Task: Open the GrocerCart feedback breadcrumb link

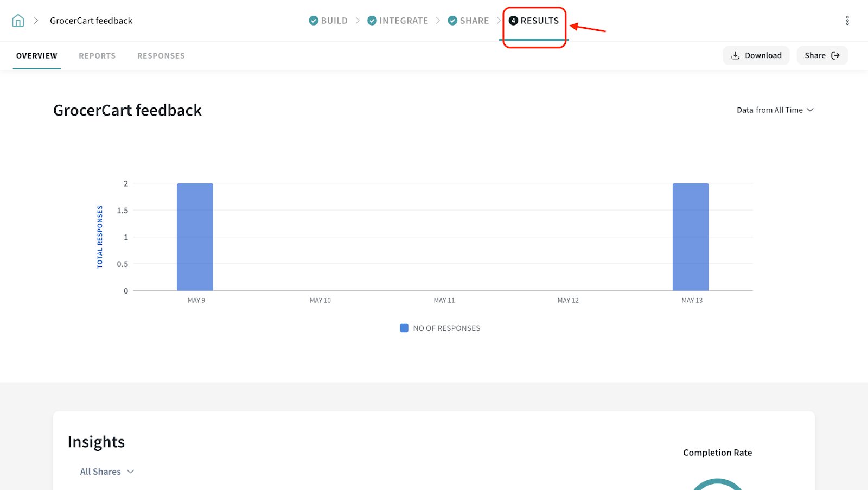Action: point(91,21)
